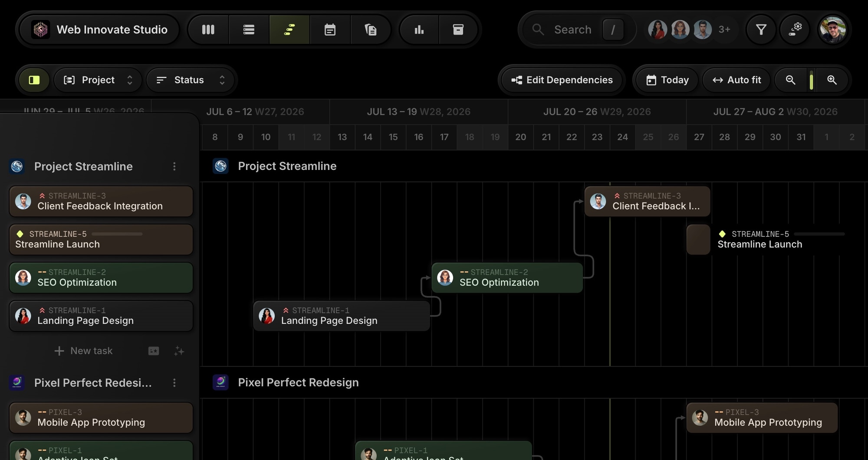Select Landing Page Design sidebar task

coord(101,316)
